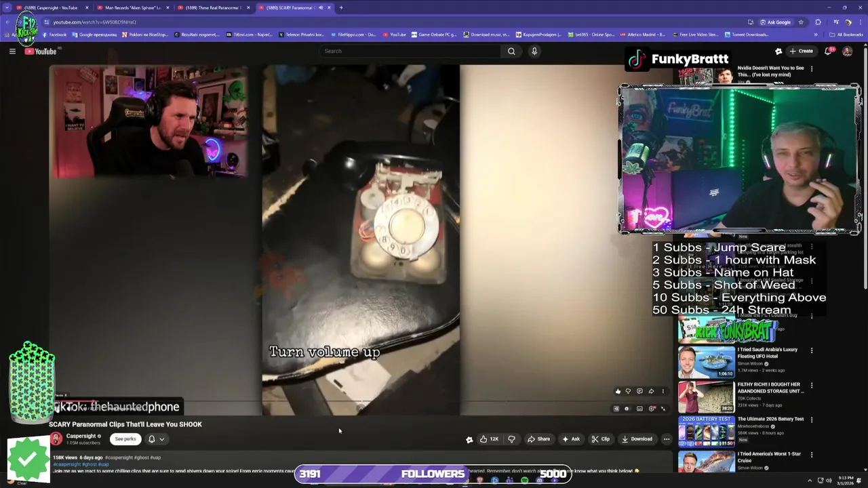Bookmark this page with the star icon
868x488 pixels.
click(801, 22)
